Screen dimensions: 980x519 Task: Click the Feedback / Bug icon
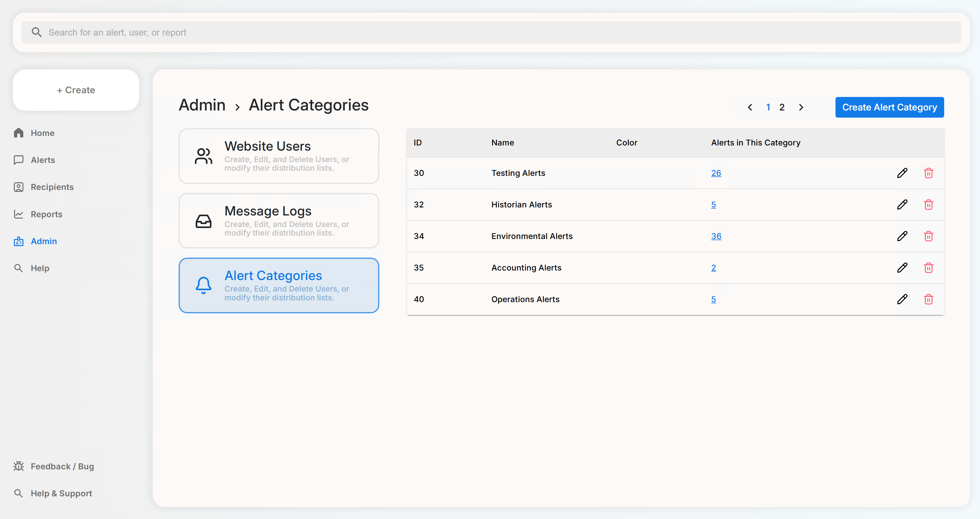pyautogui.click(x=19, y=466)
